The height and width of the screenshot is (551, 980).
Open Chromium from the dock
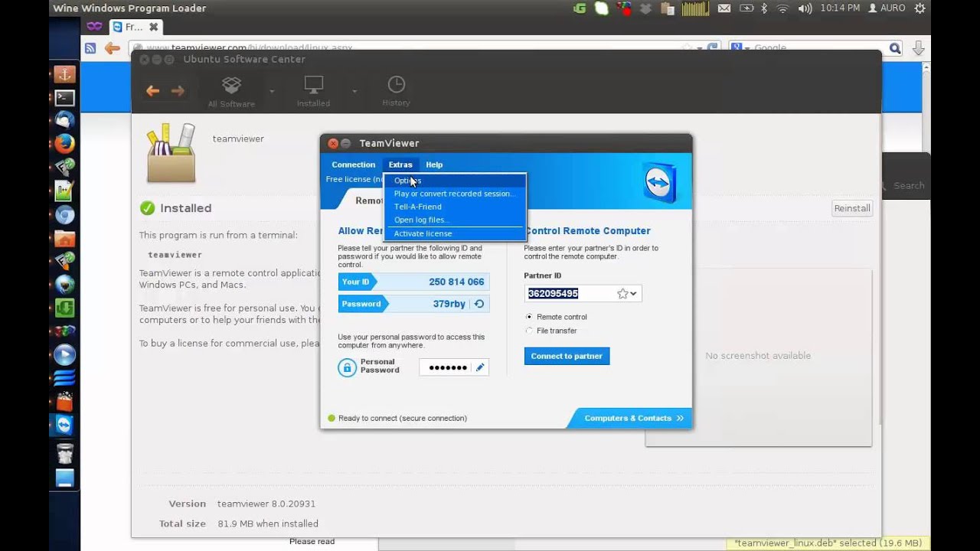click(x=64, y=215)
